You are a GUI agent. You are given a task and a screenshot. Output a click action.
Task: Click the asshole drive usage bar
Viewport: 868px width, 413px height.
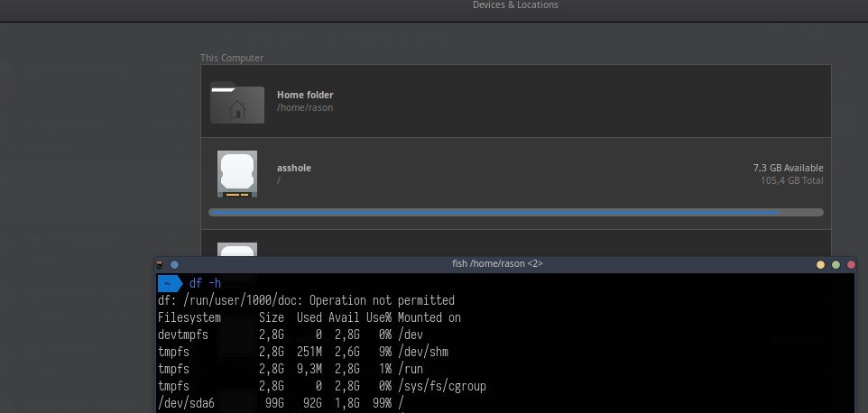pyautogui.click(x=516, y=212)
